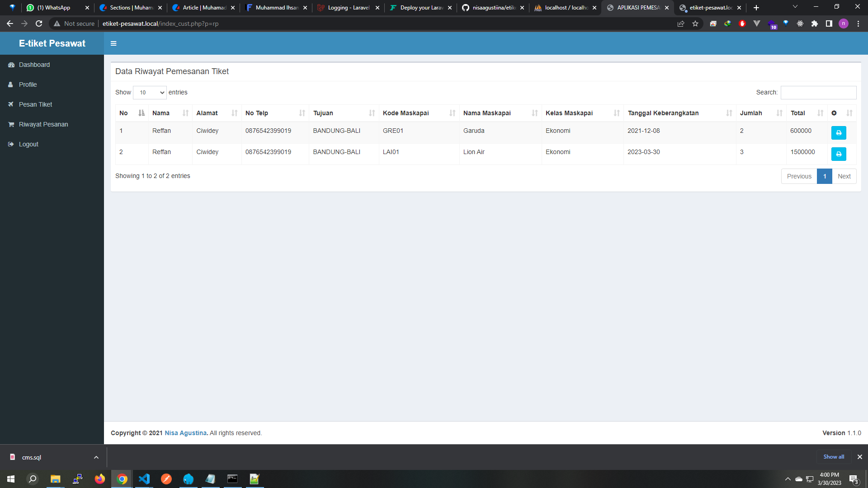Open File Explorer from taskbar
Image resolution: width=868 pixels, height=488 pixels.
point(55,479)
